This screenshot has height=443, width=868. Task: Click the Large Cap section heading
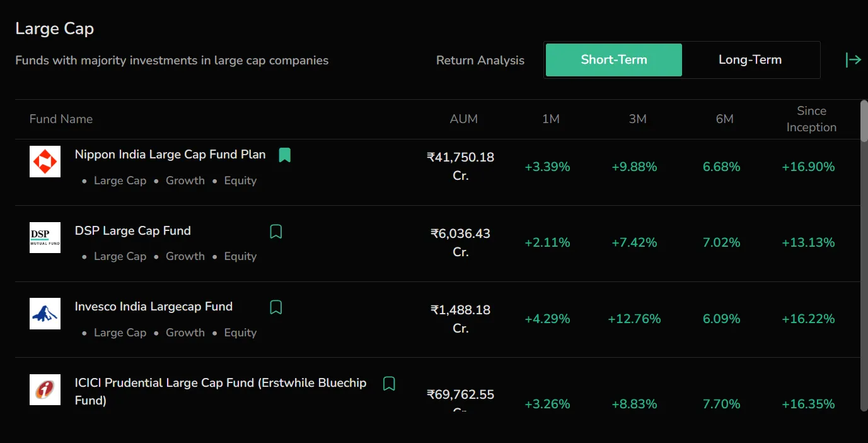(x=55, y=28)
